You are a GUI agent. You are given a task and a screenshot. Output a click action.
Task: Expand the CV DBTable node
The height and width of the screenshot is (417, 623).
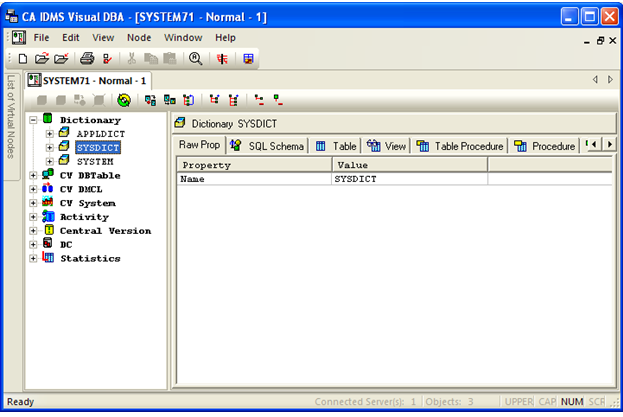click(x=33, y=175)
